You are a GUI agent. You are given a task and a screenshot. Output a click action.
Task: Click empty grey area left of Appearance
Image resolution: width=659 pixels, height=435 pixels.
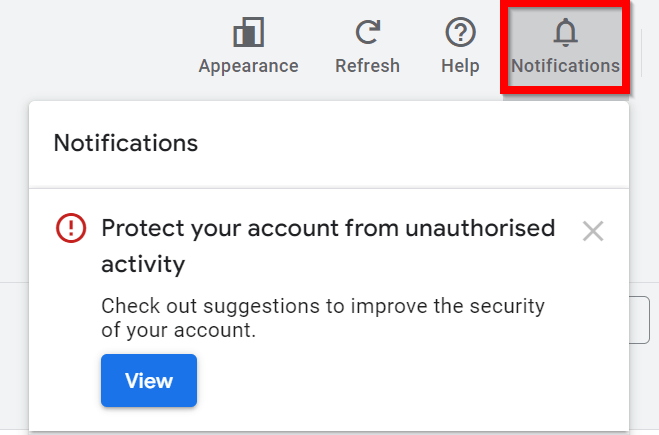(97, 46)
